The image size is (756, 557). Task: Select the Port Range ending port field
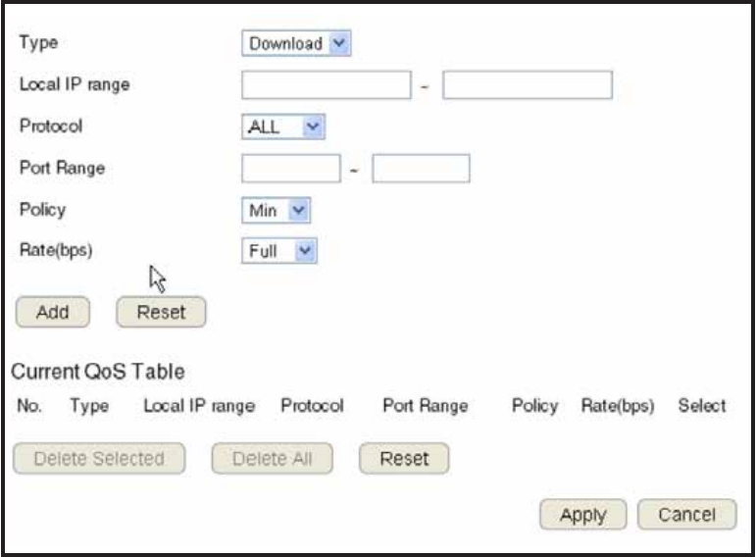[x=421, y=168]
